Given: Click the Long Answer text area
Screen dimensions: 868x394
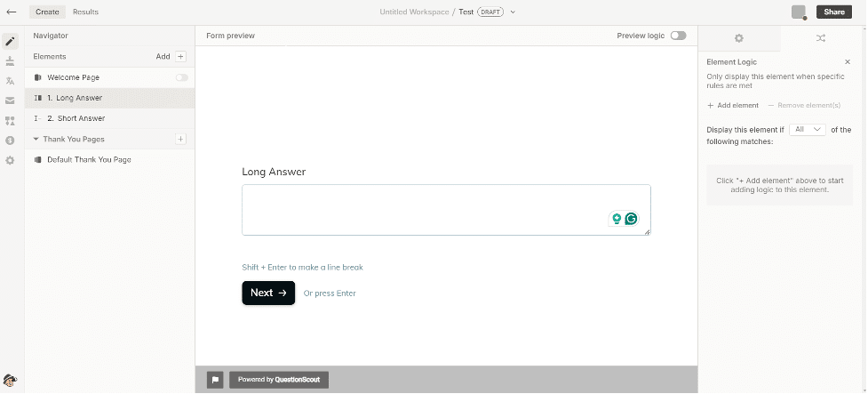Looking at the screenshot, I should (446, 210).
